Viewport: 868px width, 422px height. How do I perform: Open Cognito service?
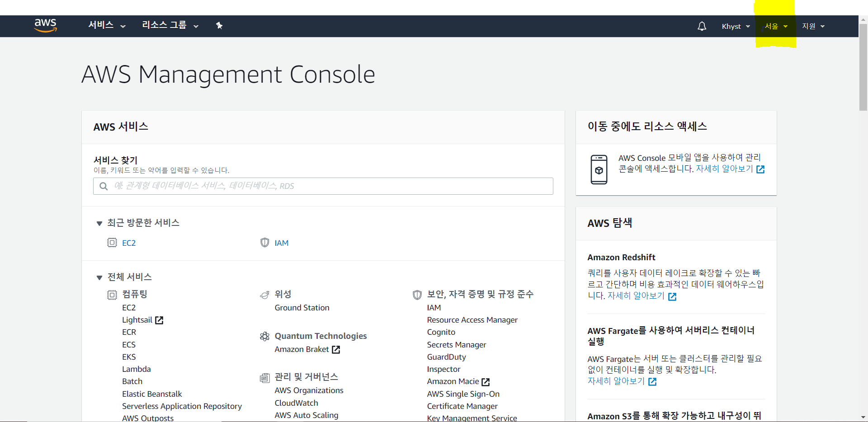(441, 332)
